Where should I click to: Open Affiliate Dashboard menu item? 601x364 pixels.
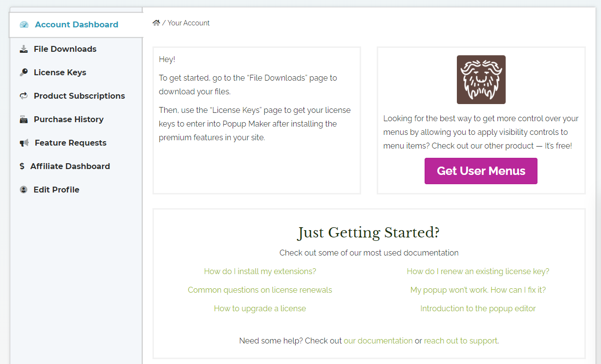pyautogui.click(x=70, y=166)
